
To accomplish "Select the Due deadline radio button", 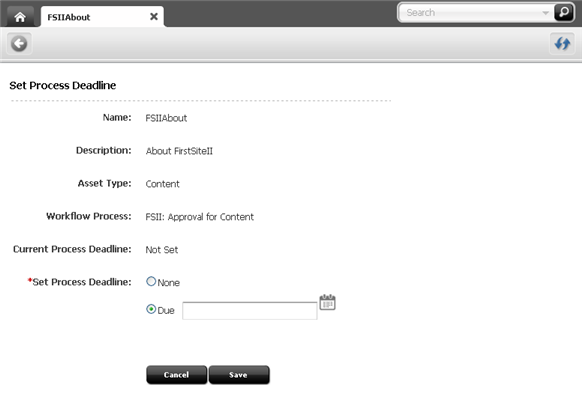I will click(151, 309).
